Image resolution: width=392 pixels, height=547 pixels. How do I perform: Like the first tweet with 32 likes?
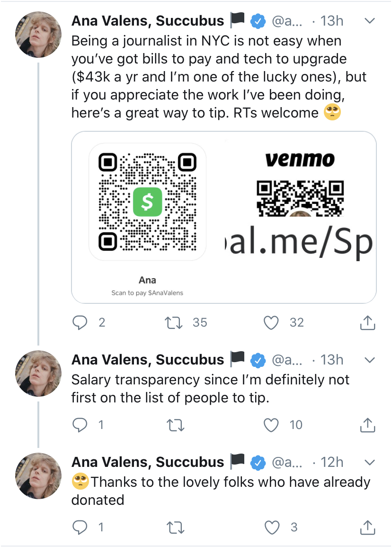point(271,323)
